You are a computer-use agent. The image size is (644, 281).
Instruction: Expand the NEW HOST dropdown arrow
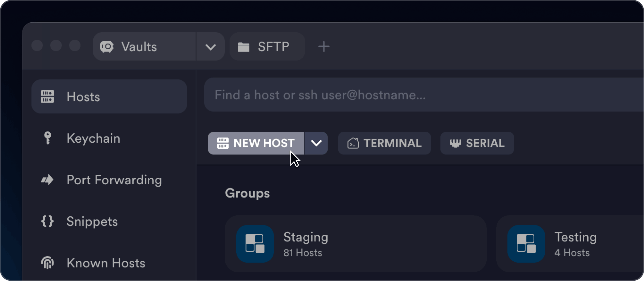[316, 143]
